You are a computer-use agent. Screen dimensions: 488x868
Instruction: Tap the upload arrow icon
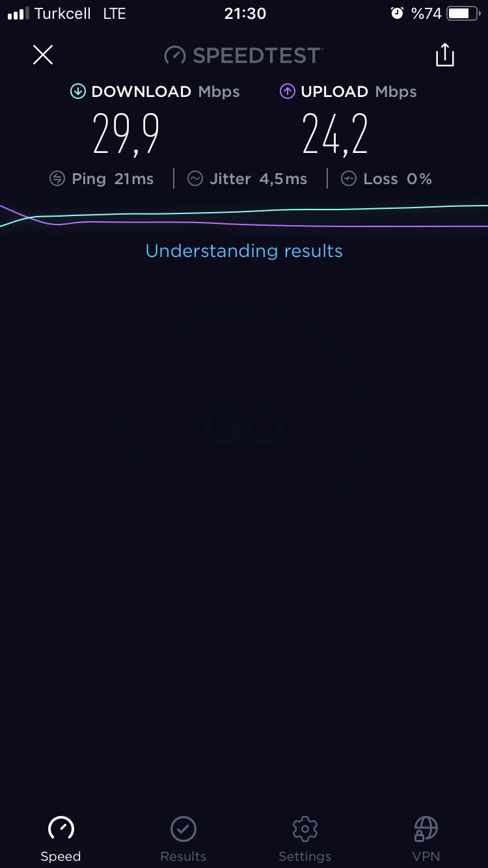pyautogui.click(x=288, y=92)
